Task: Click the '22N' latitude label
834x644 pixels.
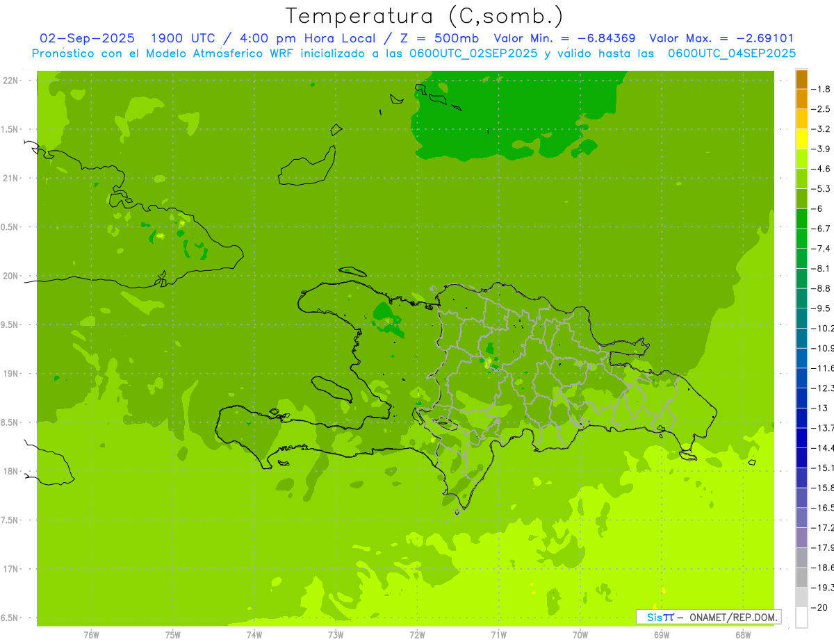Action: pos(11,81)
